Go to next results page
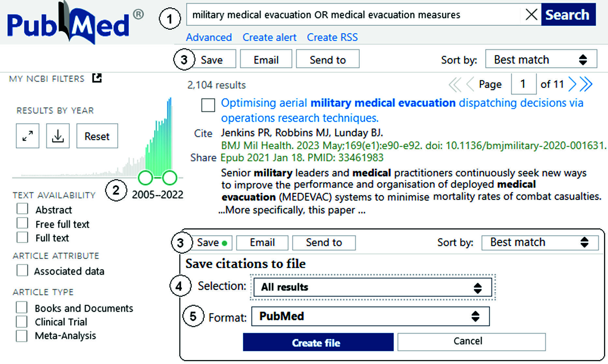 (572, 84)
